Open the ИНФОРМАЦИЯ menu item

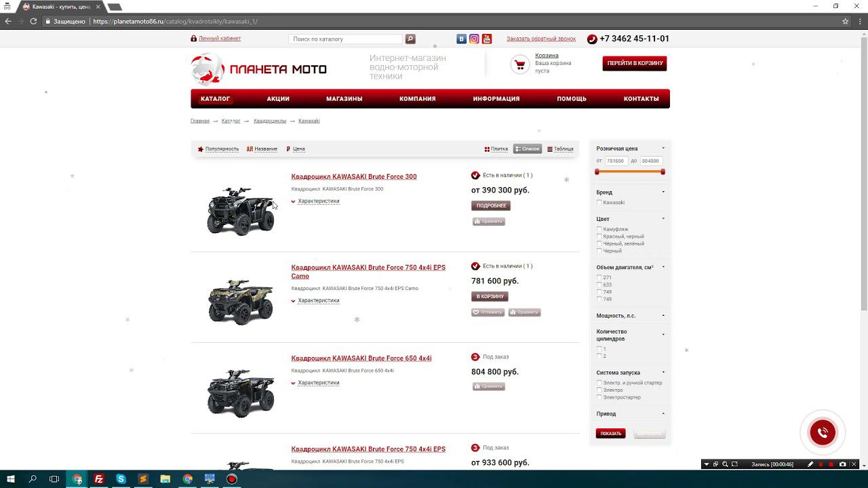(x=496, y=99)
